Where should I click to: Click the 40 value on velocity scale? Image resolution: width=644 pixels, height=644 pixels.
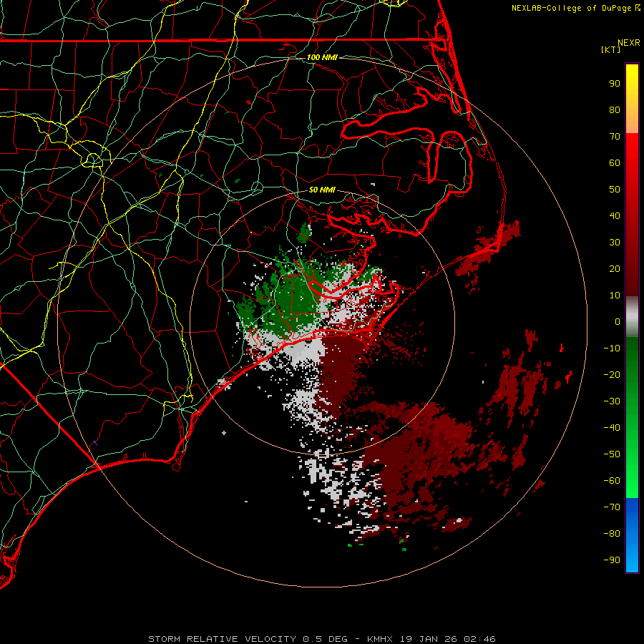click(x=615, y=215)
